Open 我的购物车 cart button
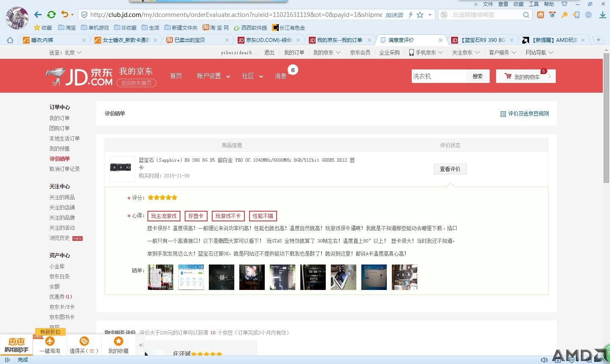This screenshot has height=364, width=610. point(526,76)
